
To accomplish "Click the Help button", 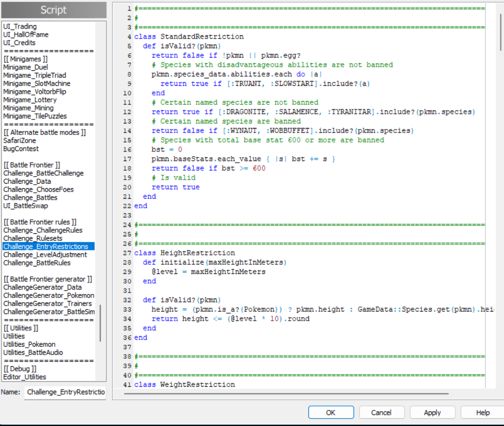I will [482, 412].
